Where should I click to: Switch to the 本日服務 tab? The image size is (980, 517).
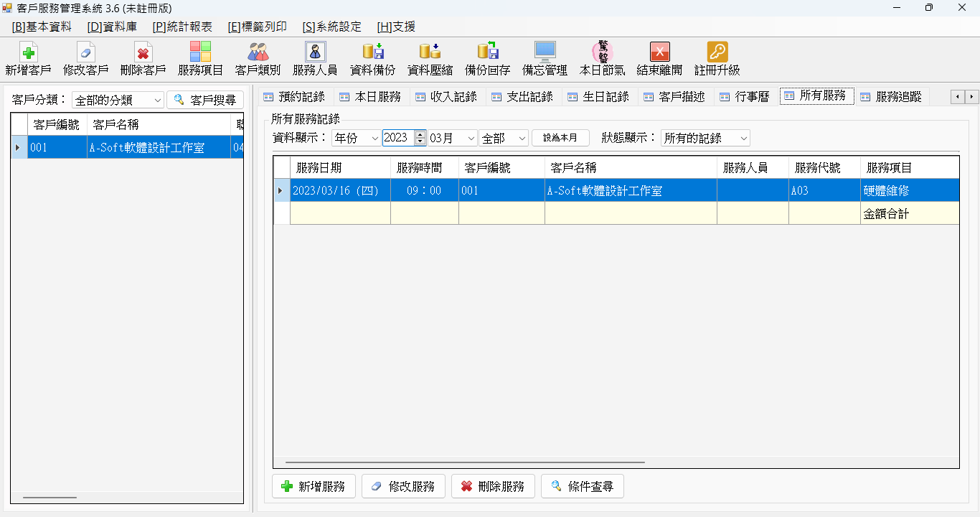pos(371,97)
